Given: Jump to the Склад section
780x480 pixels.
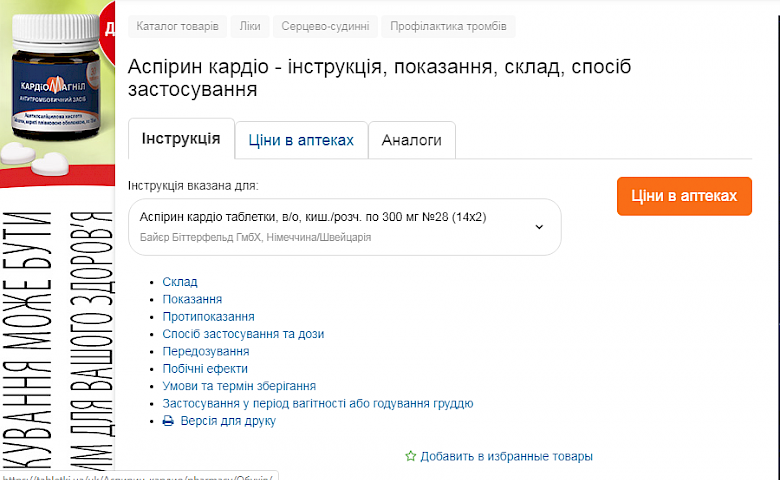Looking at the screenshot, I should [180, 282].
